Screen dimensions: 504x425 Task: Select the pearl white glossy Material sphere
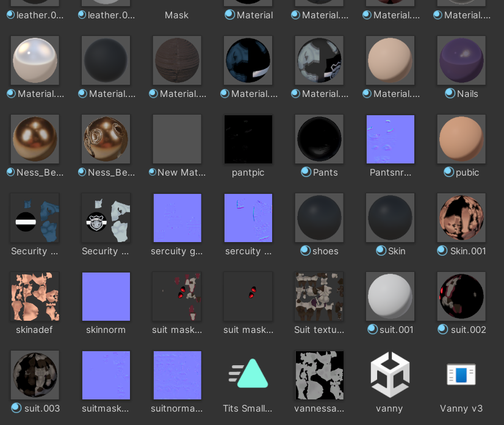point(35,60)
